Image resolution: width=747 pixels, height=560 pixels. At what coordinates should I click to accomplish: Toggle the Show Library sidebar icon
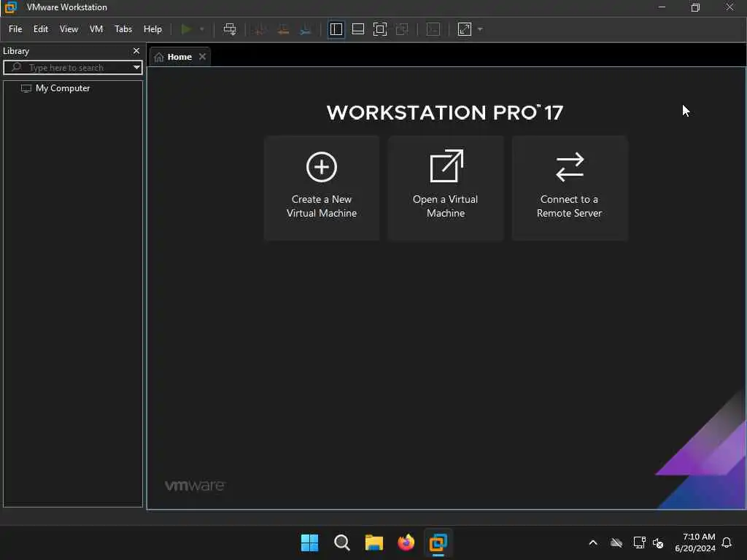pos(336,29)
